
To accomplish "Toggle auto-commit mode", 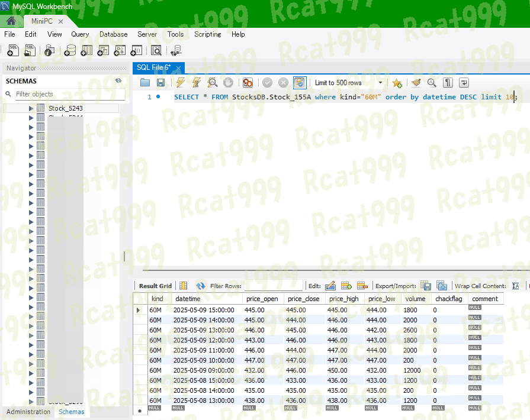I will 300,82.
